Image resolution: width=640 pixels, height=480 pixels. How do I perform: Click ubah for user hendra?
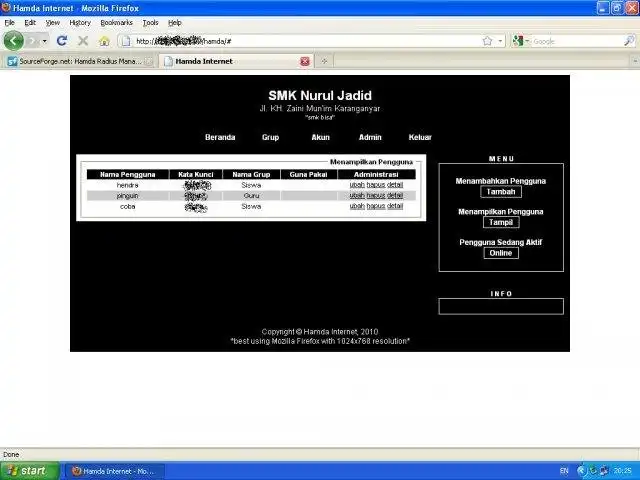[x=357, y=185]
